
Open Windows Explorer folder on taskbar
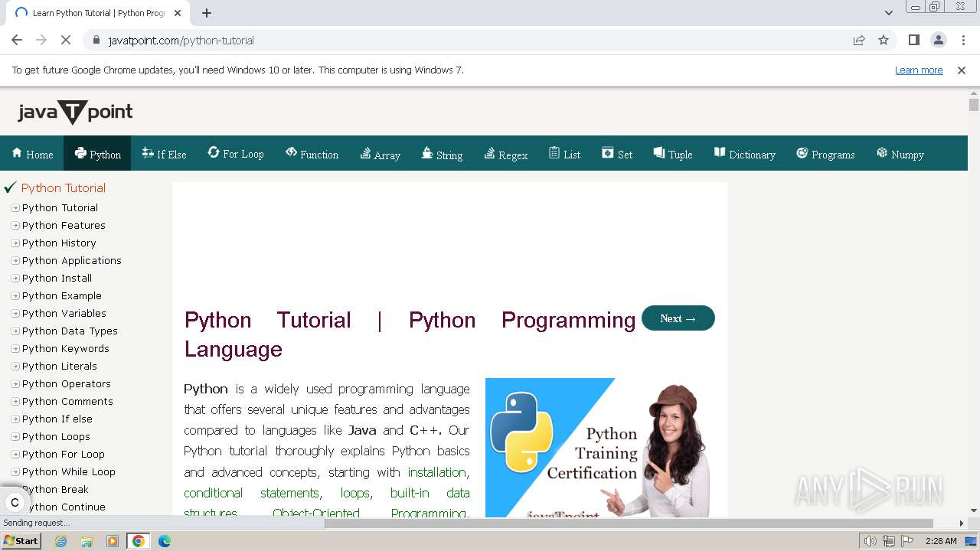point(87,541)
